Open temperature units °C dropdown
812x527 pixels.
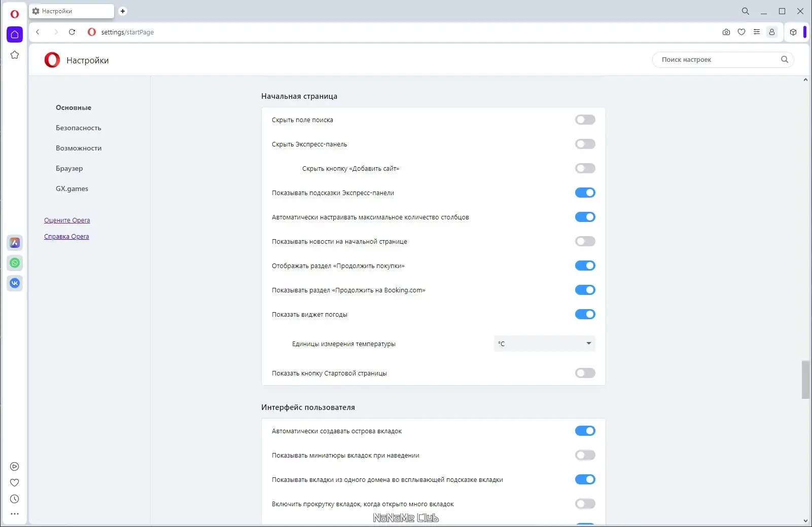(544, 344)
